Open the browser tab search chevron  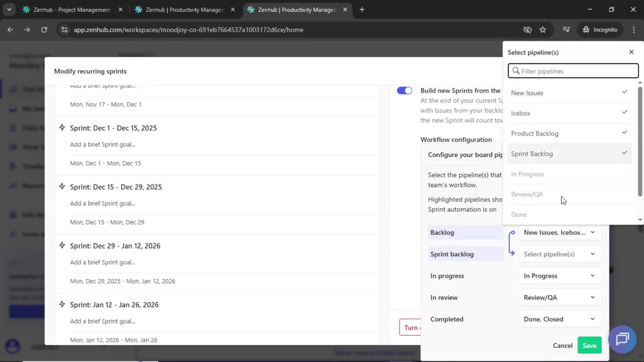tap(9, 9)
